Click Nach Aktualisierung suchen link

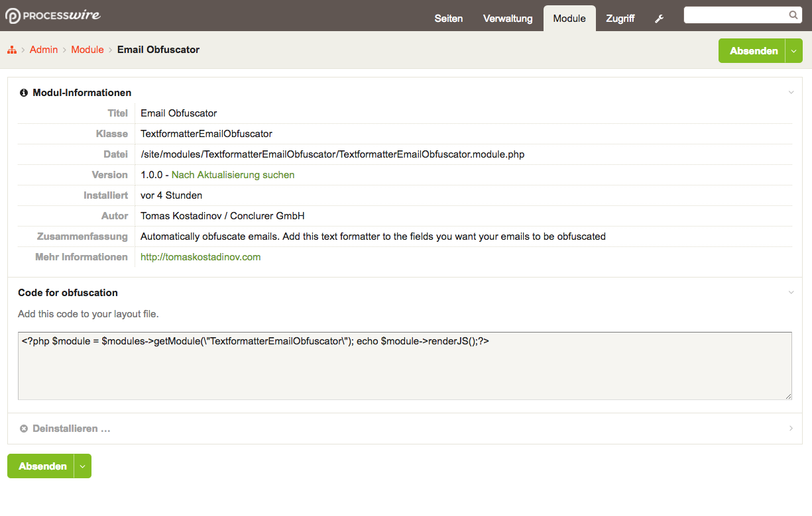(x=233, y=175)
